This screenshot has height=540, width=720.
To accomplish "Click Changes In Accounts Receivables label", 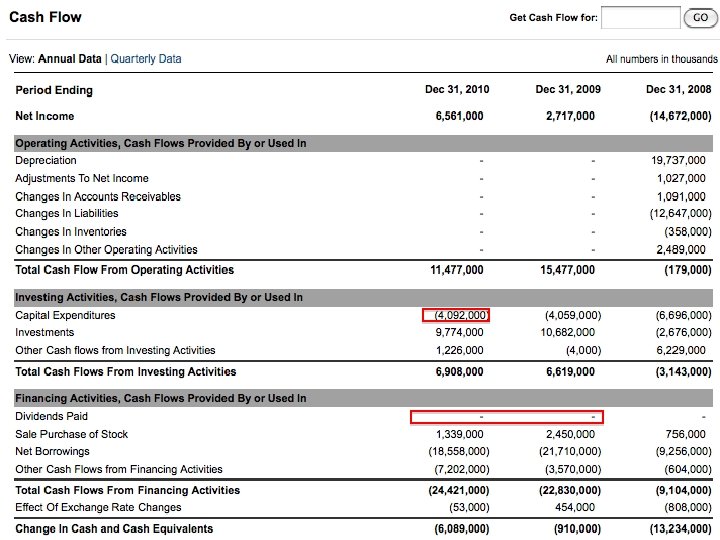I will point(98,197).
